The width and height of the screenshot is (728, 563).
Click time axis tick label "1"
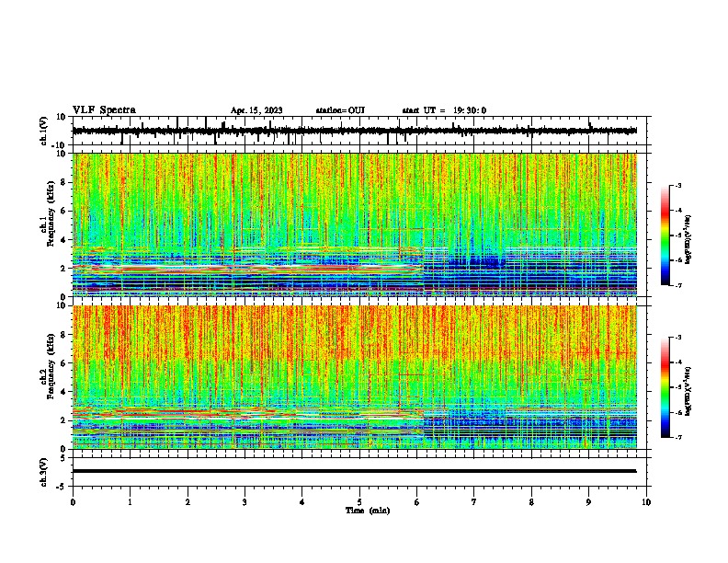pyautogui.click(x=130, y=502)
